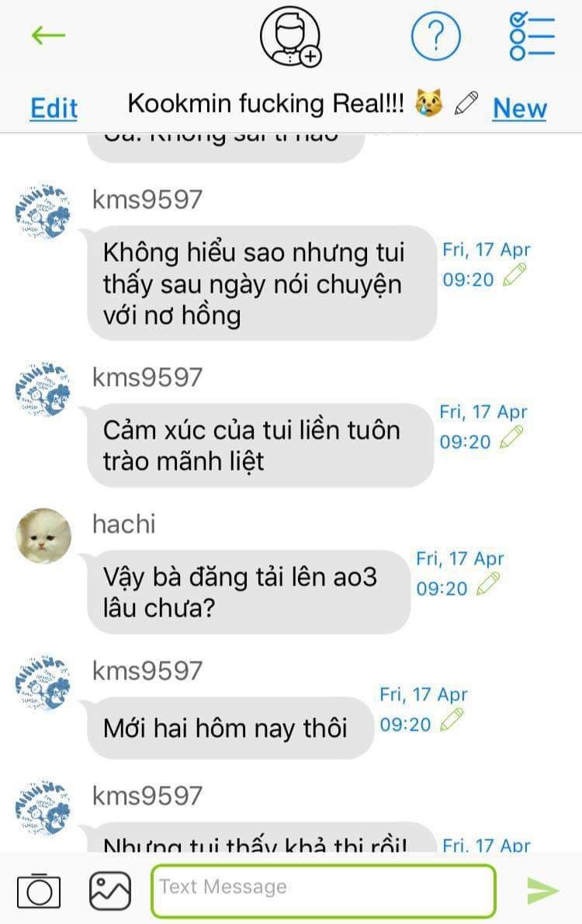Tap hachi's cat avatar

coord(43,536)
